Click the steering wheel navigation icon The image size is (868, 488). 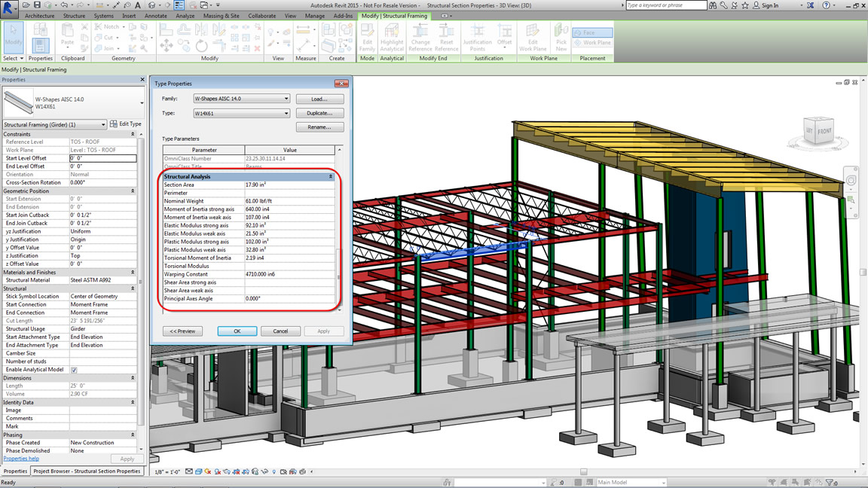pyautogui.click(x=851, y=181)
